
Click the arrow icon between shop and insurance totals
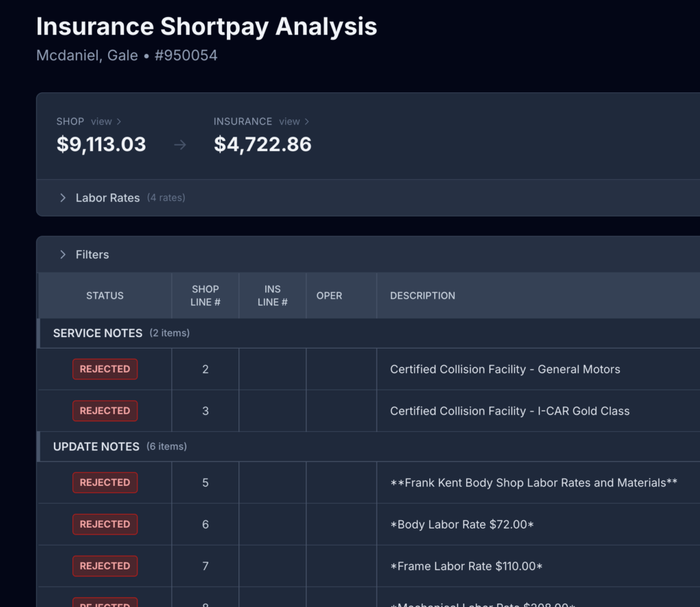click(180, 145)
